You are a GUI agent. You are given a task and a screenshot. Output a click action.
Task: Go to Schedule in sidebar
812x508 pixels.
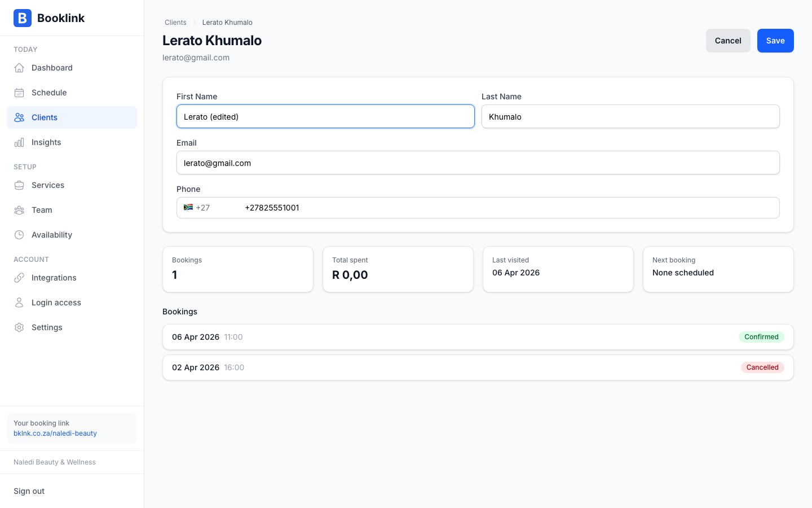click(72, 93)
